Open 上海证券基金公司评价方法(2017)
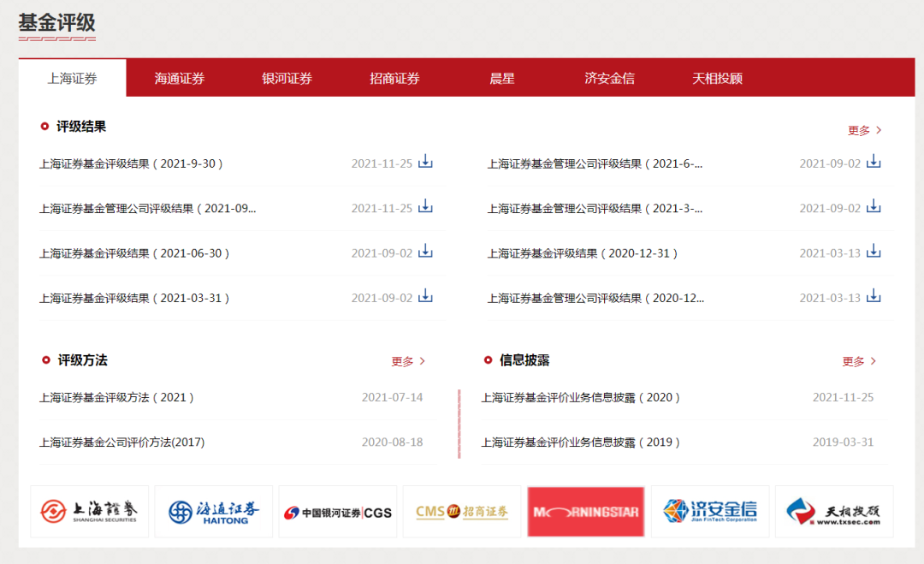The height and width of the screenshot is (564, 924). click(122, 442)
